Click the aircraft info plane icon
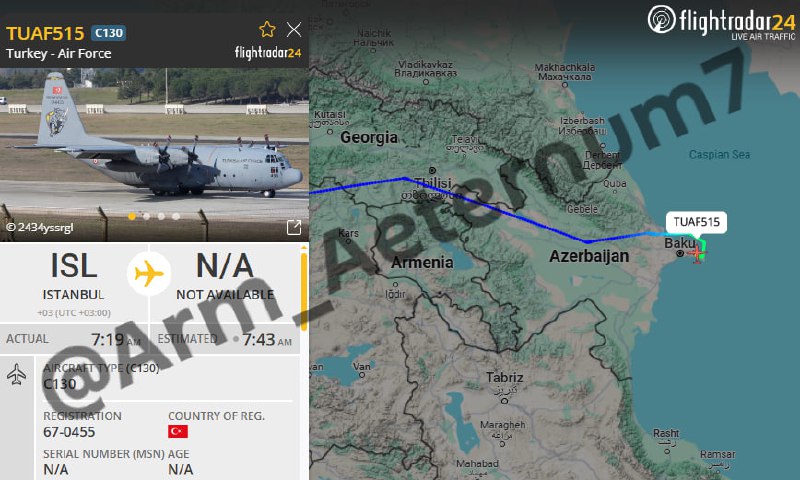 tap(16, 374)
